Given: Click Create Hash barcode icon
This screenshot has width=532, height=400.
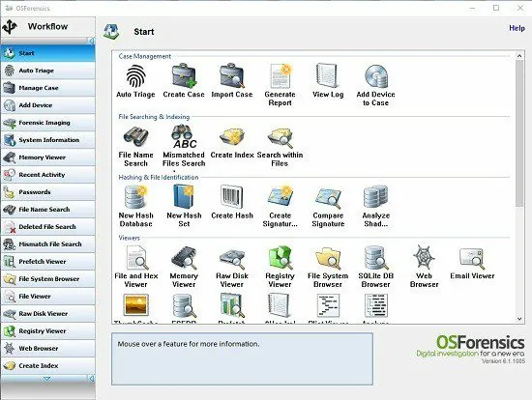Looking at the screenshot, I should click(x=232, y=197).
